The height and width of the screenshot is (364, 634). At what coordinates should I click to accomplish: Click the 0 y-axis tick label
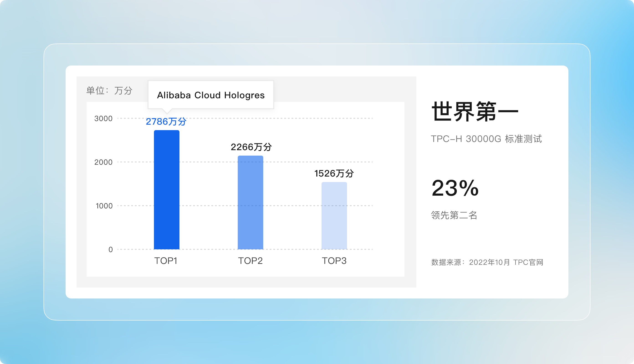[x=111, y=250]
